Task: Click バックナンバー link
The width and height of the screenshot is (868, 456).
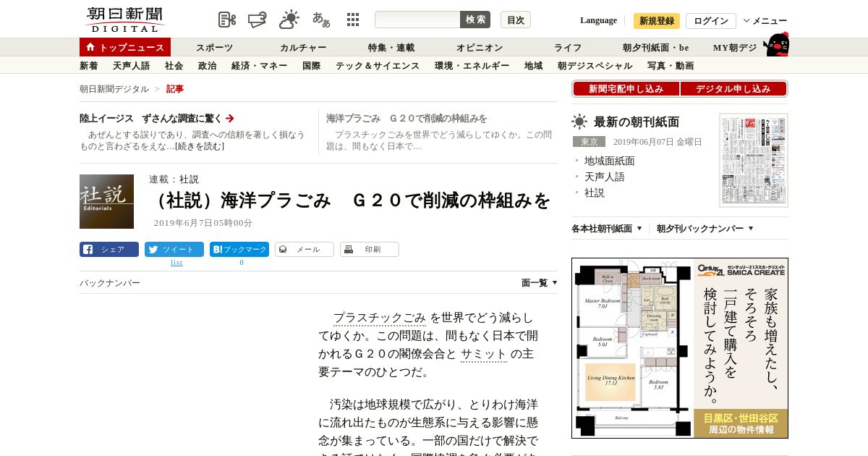Action: click(110, 283)
